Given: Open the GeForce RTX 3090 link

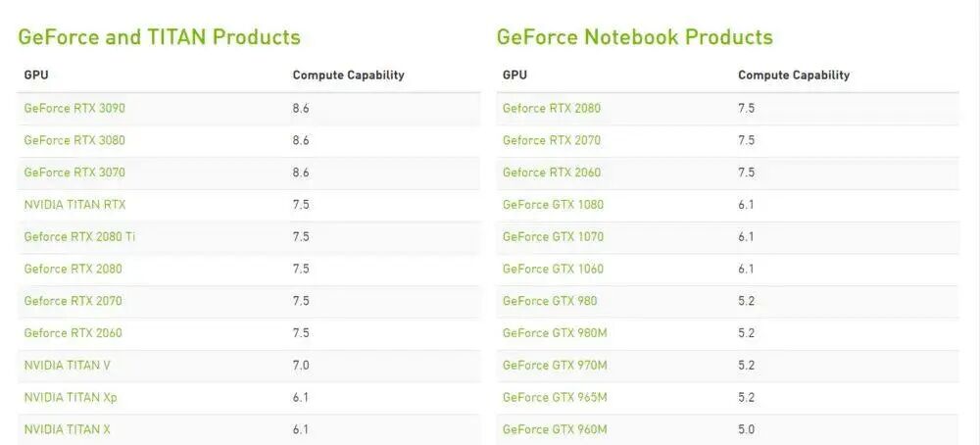Looking at the screenshot, I should click(74, 108).
